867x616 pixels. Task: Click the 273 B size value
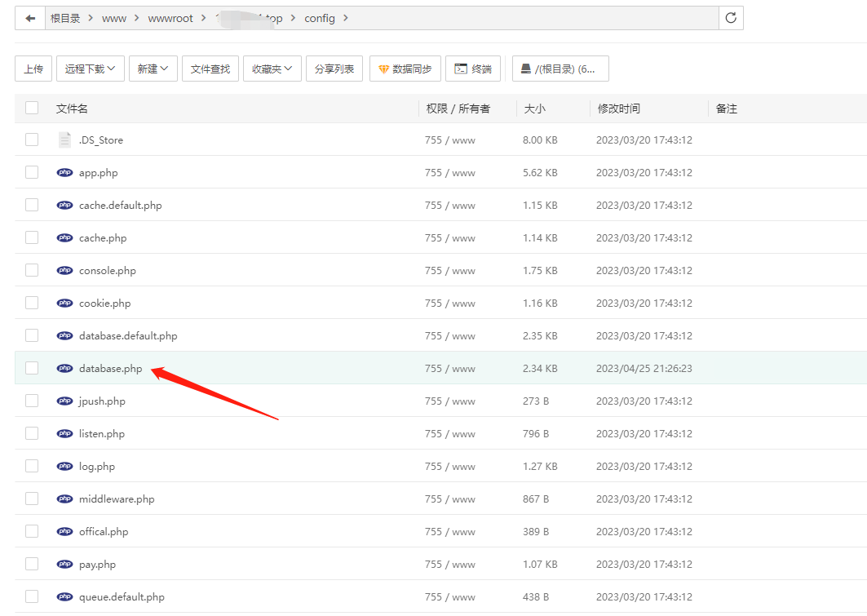coord(536,401)
